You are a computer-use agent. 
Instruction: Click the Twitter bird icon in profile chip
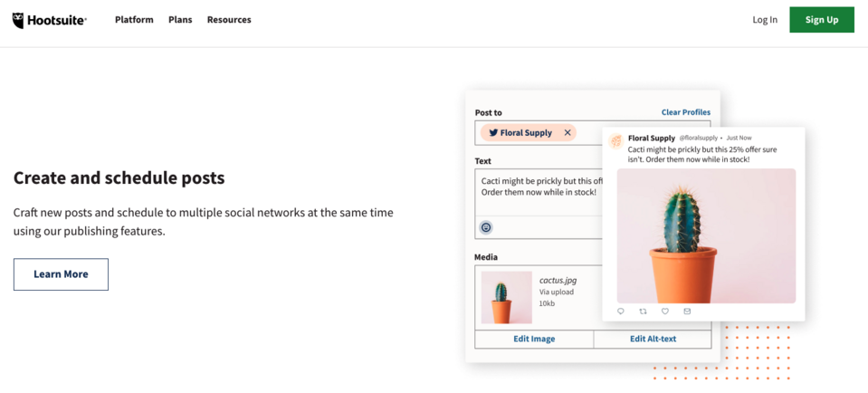click(x=493, y=133)
